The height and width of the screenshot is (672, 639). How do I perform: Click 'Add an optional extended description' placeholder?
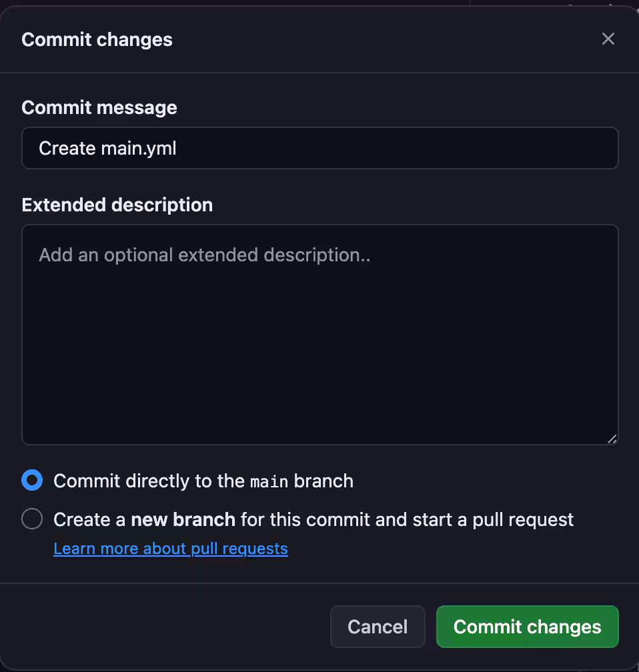[204, 255]
